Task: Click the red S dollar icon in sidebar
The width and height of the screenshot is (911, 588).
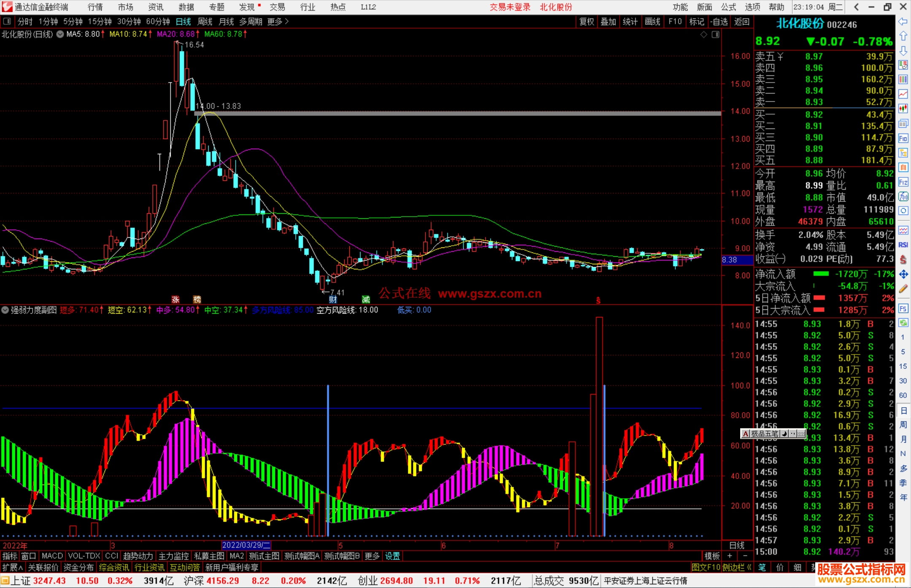Action: pos(903,259)
